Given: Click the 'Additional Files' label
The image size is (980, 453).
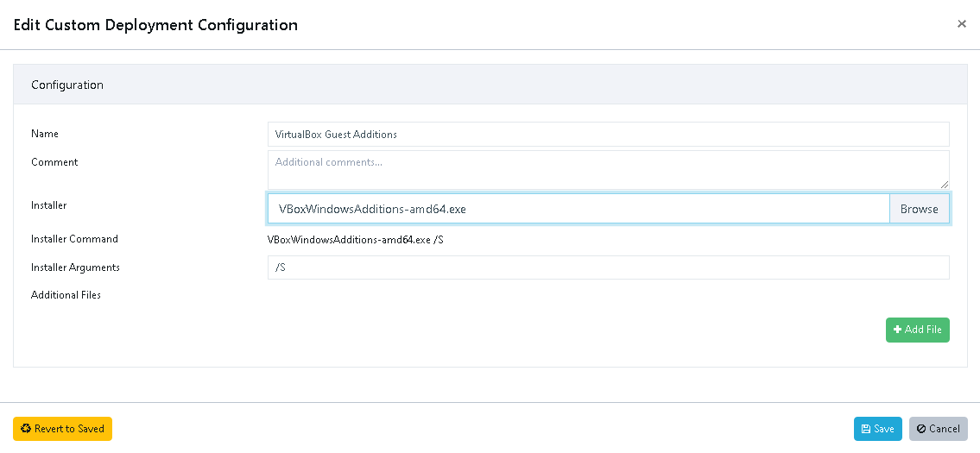Looking at the screenshot, I should point(66,295).
